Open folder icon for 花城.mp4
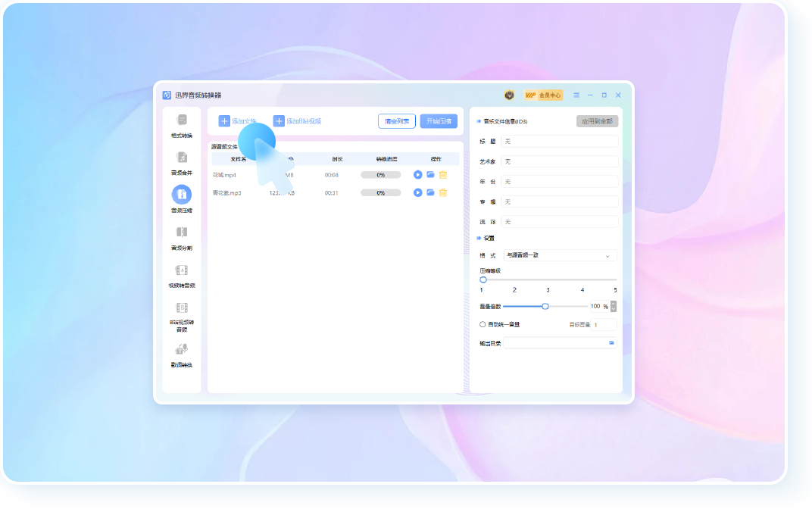The image size is (812, 509). coord(430,175)
